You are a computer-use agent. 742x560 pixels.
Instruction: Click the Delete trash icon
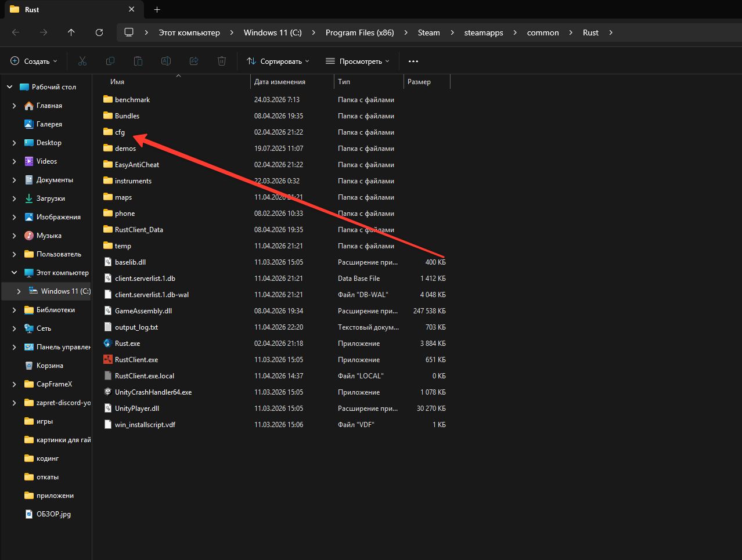click(x=222, y=61)
